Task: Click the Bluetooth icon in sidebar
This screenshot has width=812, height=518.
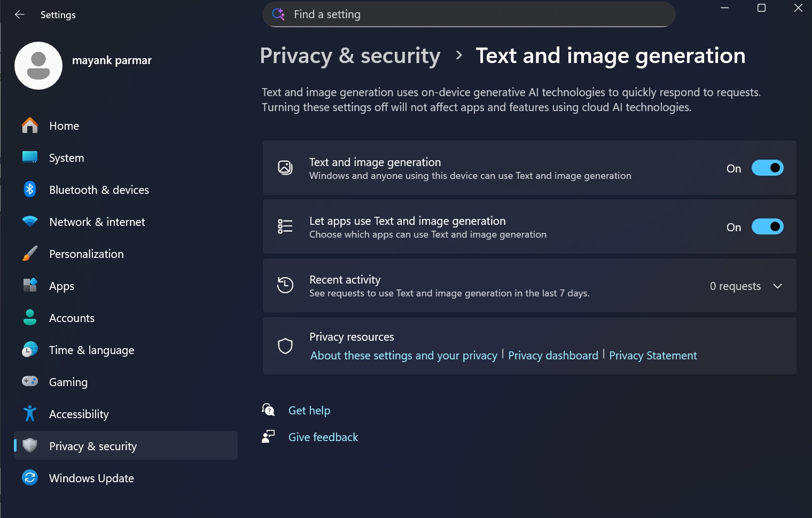Action: [x=30, y=189]
